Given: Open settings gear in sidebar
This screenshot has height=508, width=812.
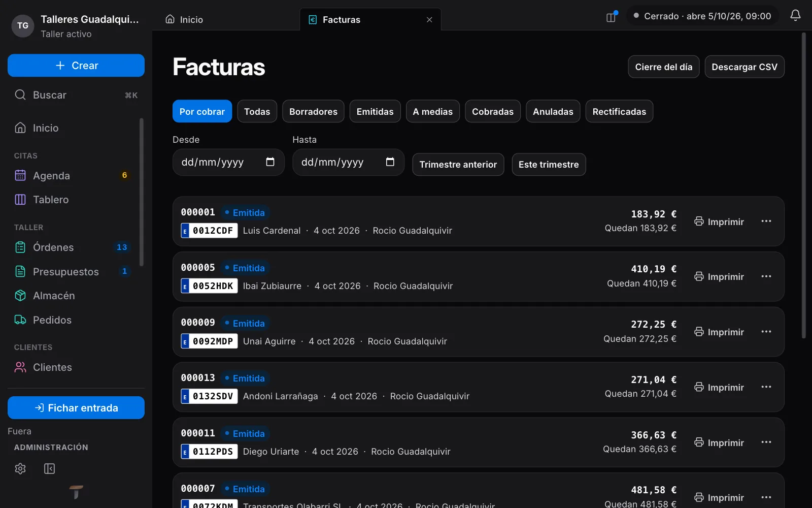Looking at the screenshot, I should click(x=20, y=468).
